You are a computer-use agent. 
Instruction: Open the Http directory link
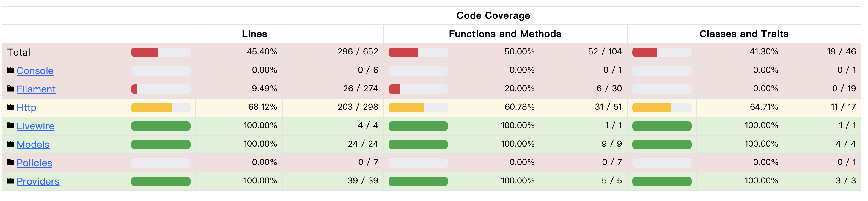coord(26,108)
